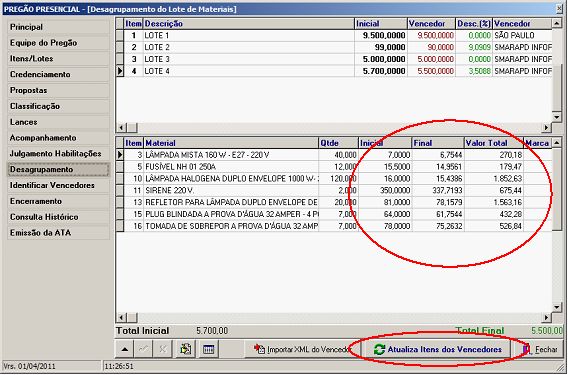Viewport: 568px width, 375px height.
Task: Click the Descrição column header in lots grid
Action: pyautogui.click(x=249, y=24)
